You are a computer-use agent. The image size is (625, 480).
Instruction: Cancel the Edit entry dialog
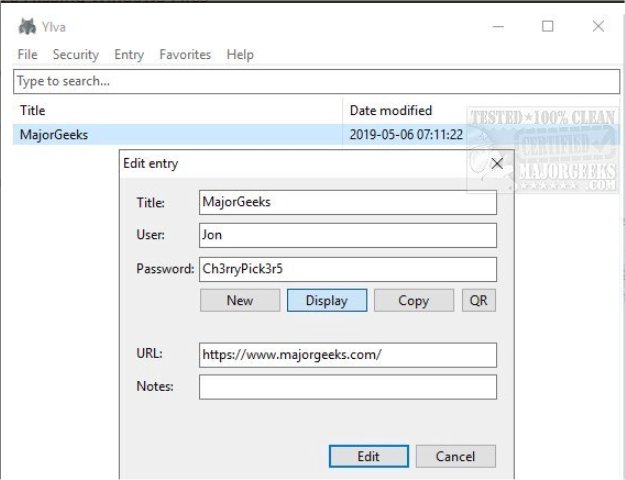[x=456, y=456]
